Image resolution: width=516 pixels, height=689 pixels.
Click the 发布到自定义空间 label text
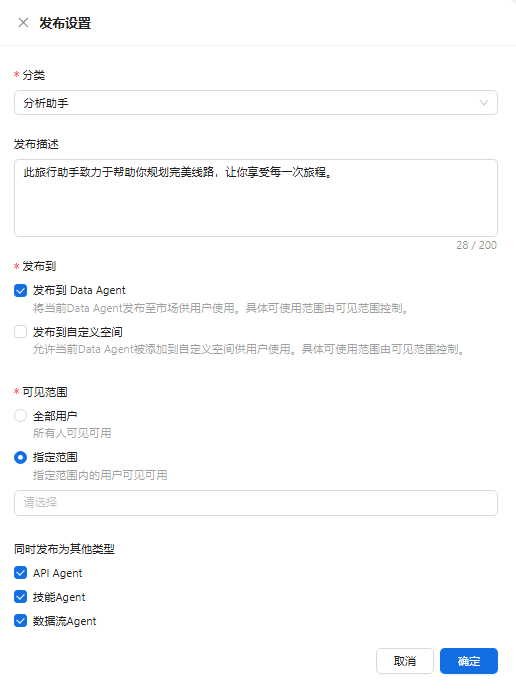coord(78,332)
